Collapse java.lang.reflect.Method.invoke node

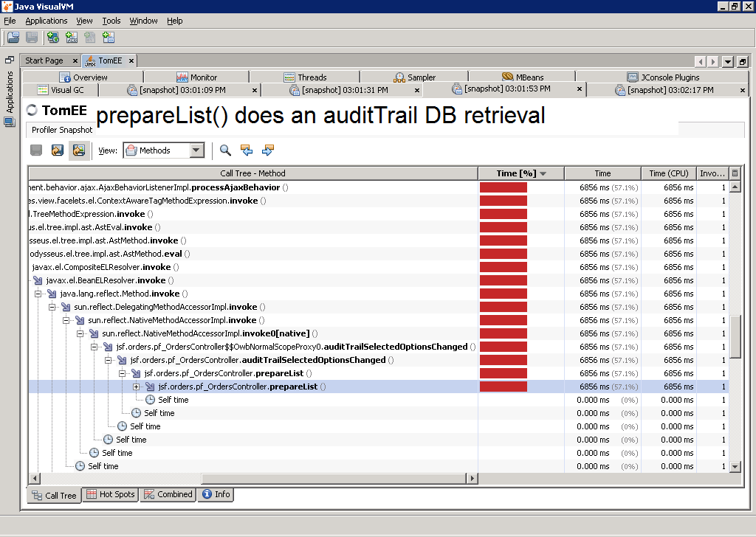38,294
